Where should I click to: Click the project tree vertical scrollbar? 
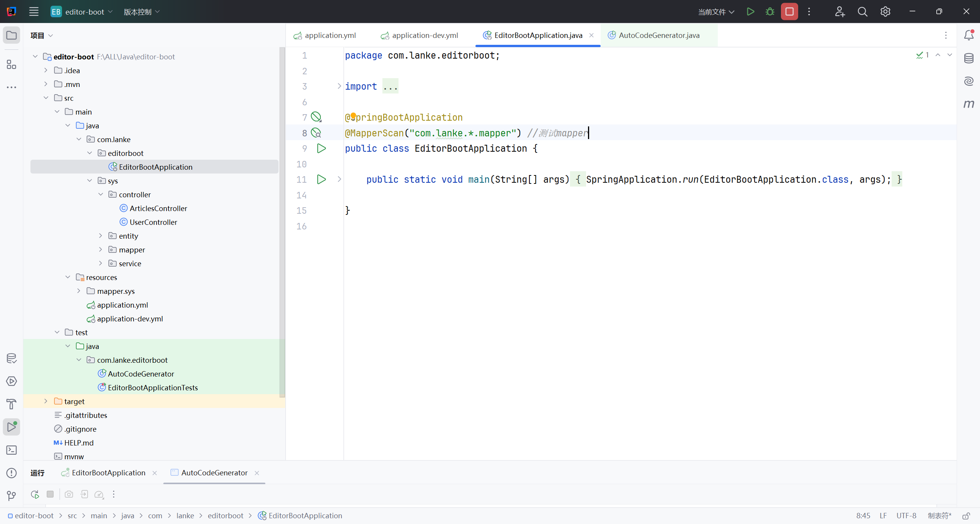tap(282, 222)
